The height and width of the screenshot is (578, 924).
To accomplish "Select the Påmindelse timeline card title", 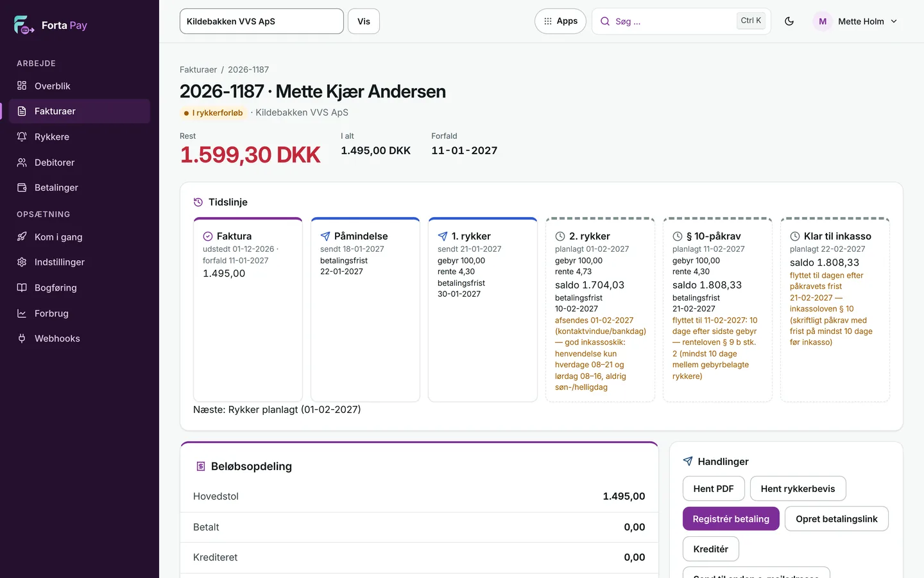I will 361,236.
